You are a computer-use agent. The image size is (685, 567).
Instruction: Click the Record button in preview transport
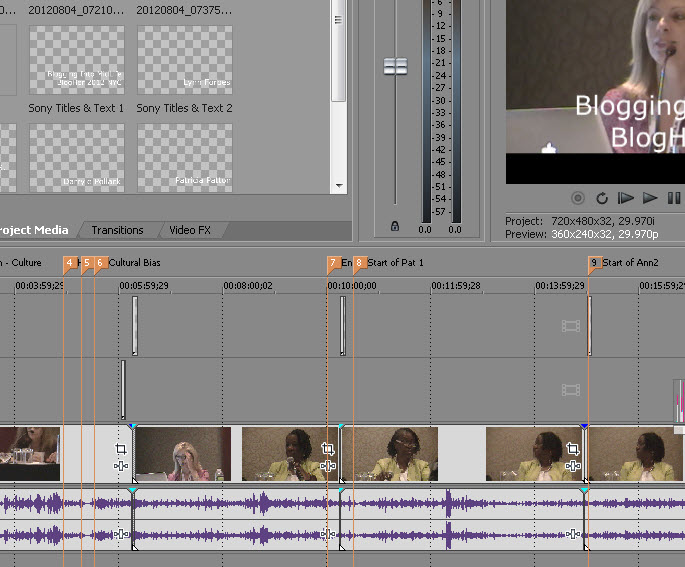[x=578, y=198]
